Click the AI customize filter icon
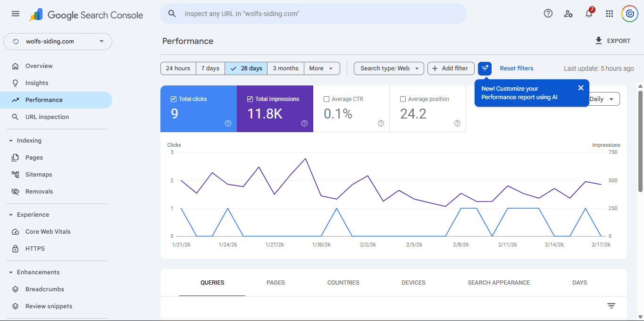Image resolution: width=644 pixels, height=321 pixels. tap(485, 68)
